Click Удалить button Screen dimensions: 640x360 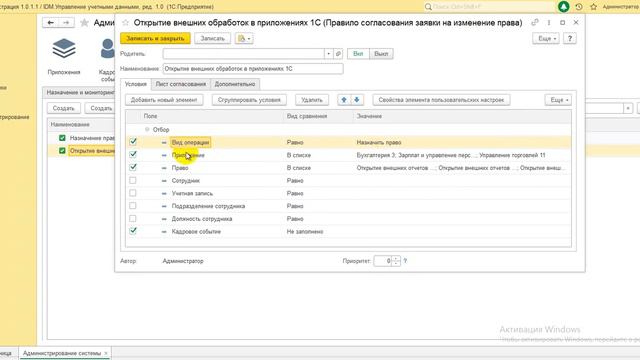[x=312, y=100]
